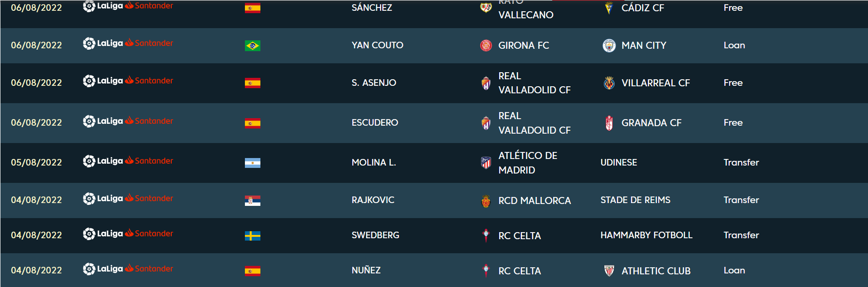Click the Athletic Club crest icon
Image resolution: width=868 pixels, height=287 pixels.
tap(609, 271)
